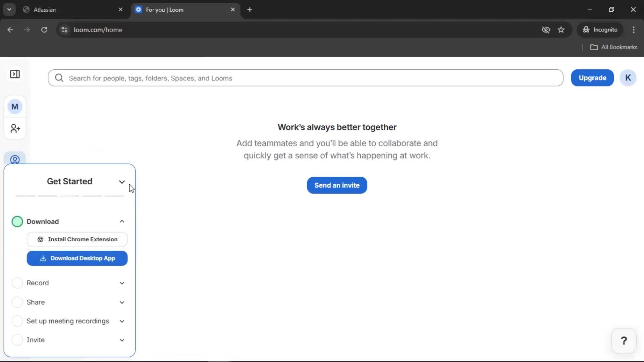
Task: Click the Get Started progress bar
Action: pyautogui.click(x=69, y=196)
